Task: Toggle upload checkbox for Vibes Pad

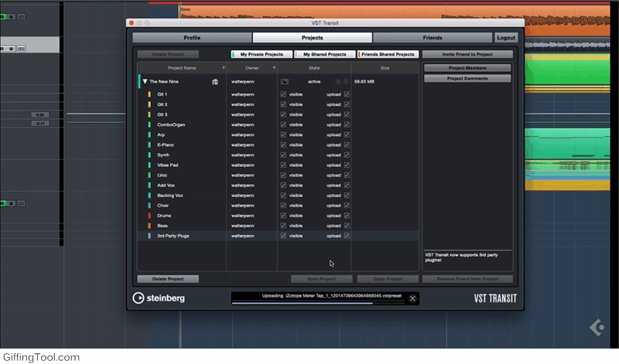Action: pyautogui.click(x=347, y=165)
